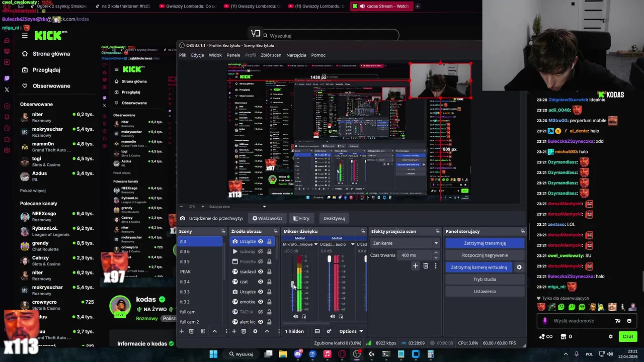Open chat settings gear near Czat button
The height and width of the screenshot is (362, 644).
(611, 337)
